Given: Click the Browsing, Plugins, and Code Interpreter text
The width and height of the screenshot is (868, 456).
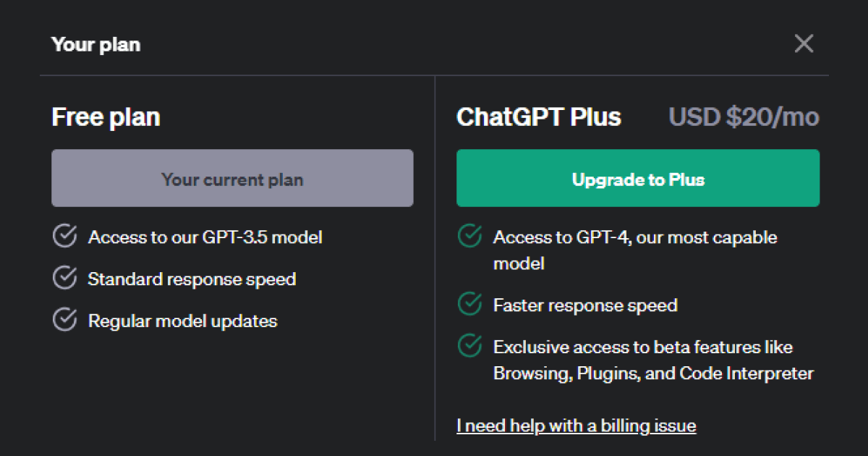Looking at the screenshot, I should (653, 373).
